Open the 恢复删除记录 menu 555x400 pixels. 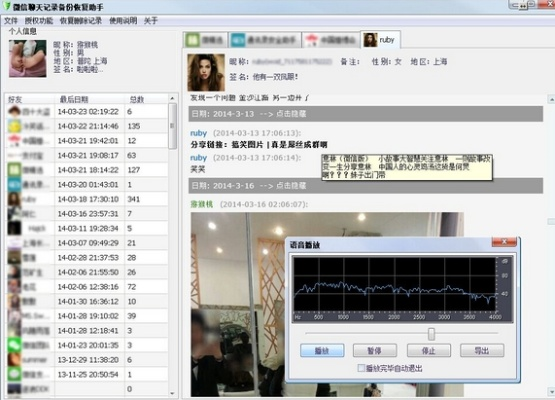[81, 21]
